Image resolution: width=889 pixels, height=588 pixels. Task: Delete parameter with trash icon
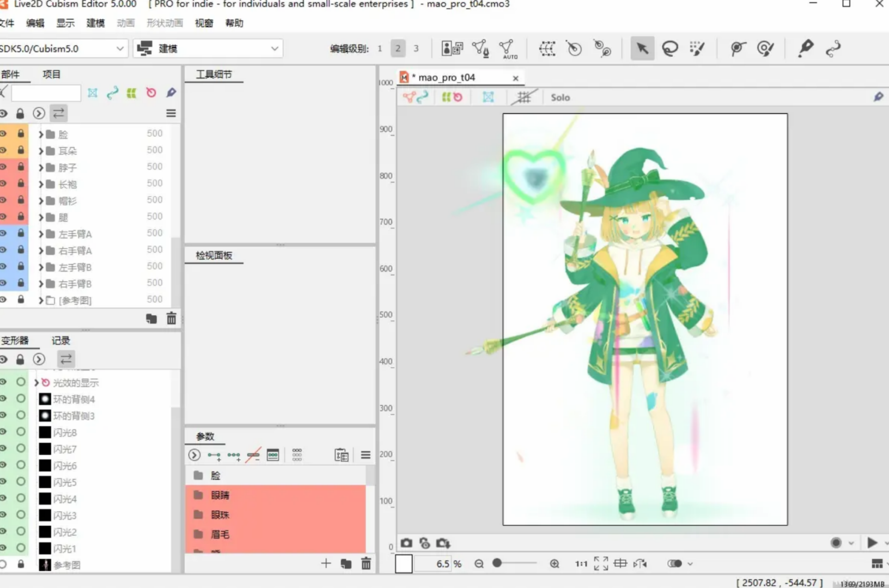pyautogui.click(x=366, y=563)
